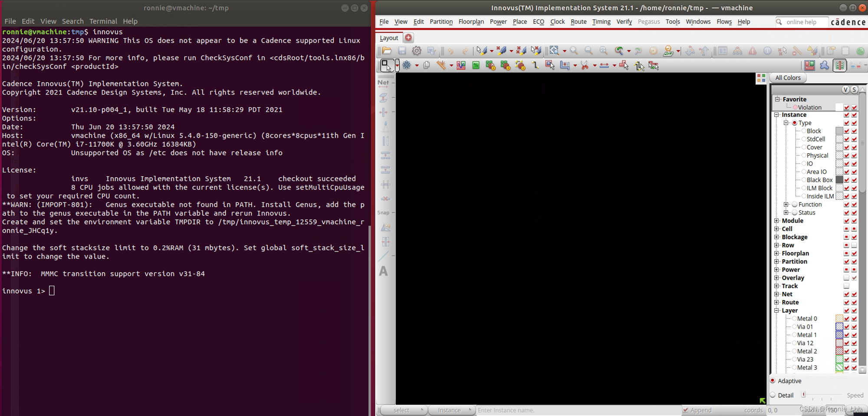Expand the Module tree section
Screen dimensions: 868x416
point(776,221)
